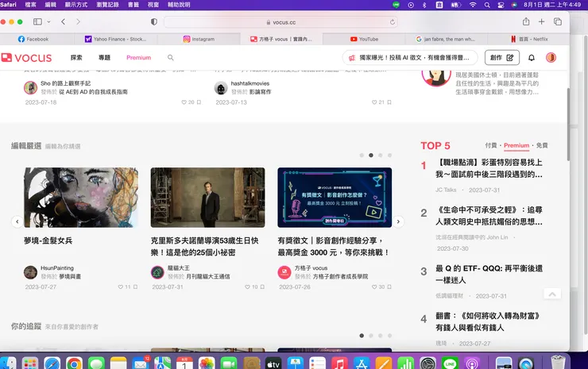588x369 pixels.
Task: Open the sidebar tab group dropdown chevron
Action: [48, 21]
